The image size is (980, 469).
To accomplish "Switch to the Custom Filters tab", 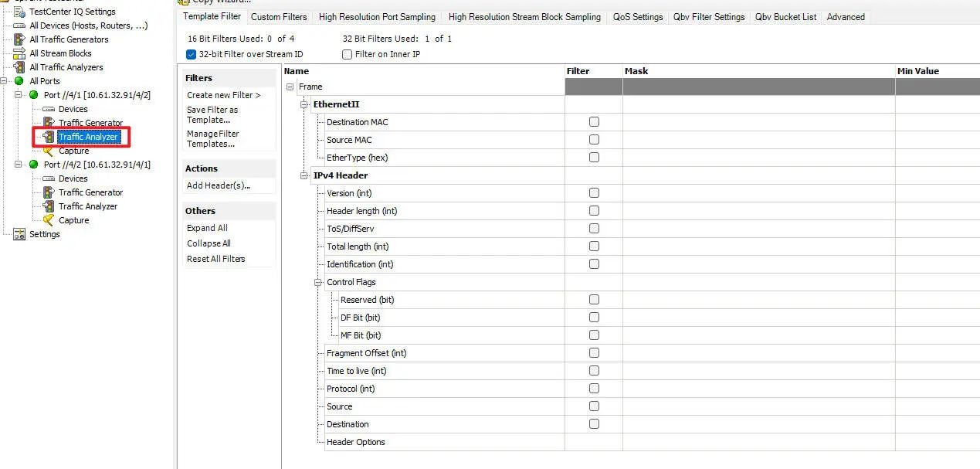I will coord(279,17).
